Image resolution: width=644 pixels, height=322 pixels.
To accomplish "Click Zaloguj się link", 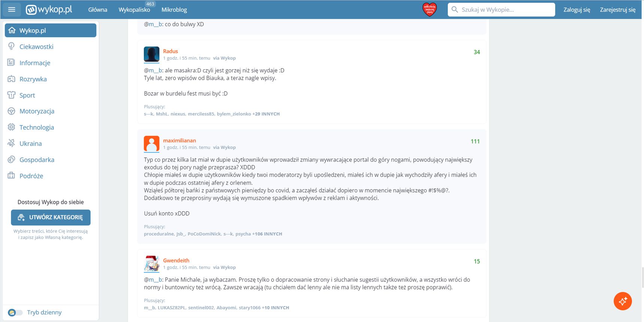I will (577, 10).
